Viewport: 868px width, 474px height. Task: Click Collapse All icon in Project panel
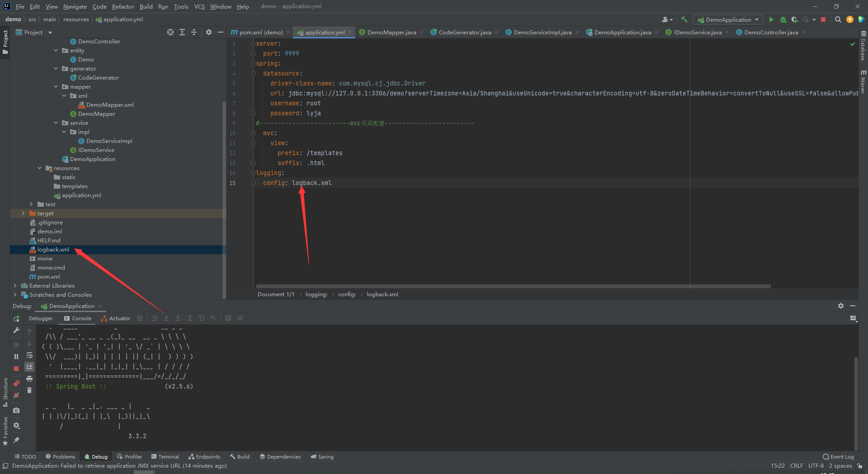(193, 32)
